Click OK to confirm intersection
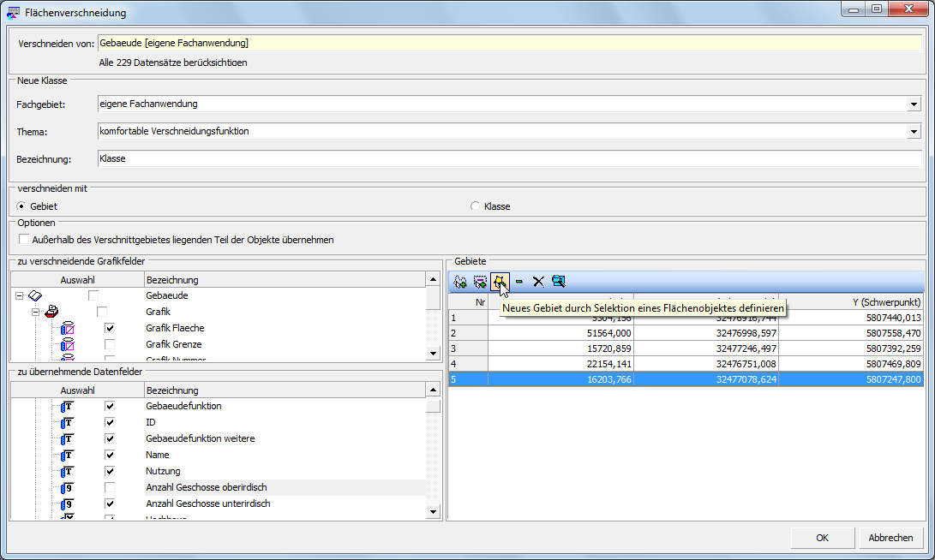 (x=822, y=538)
